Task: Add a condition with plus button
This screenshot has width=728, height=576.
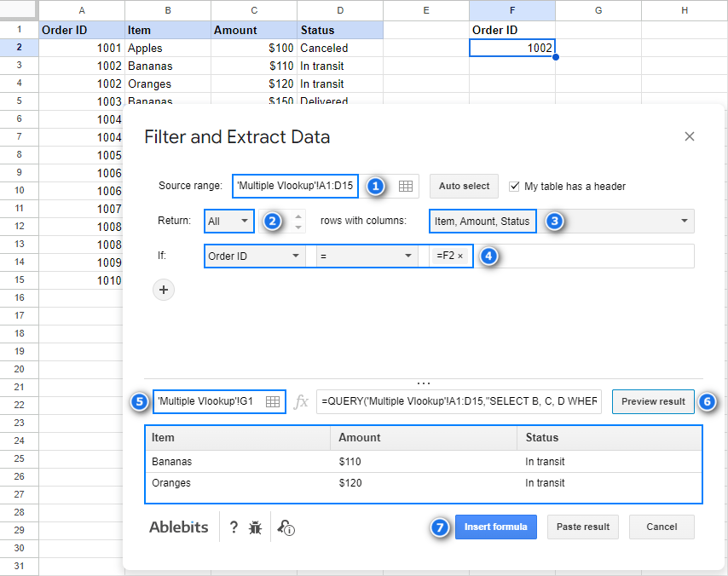Action: 164,290
